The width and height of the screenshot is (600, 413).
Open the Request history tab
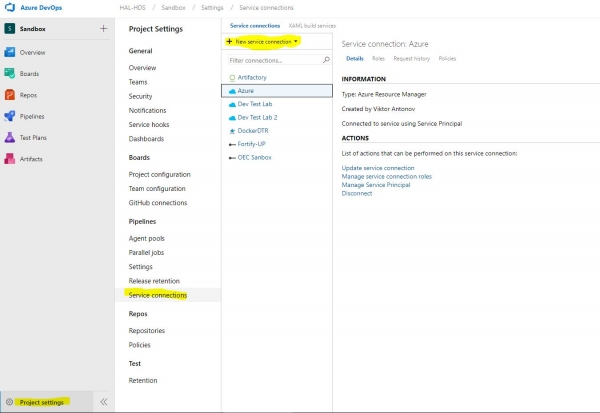[411, 59]
